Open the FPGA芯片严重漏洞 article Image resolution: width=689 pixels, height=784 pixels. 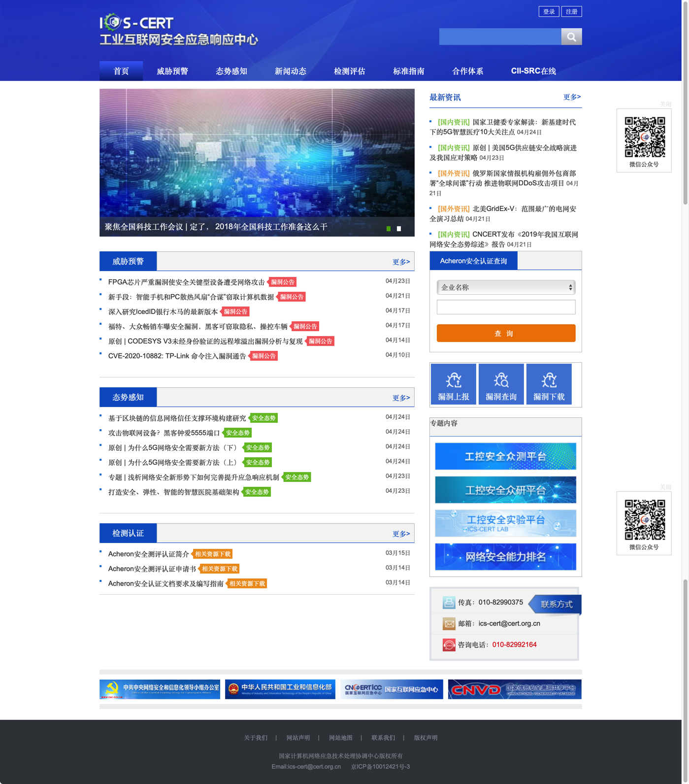(x=186, y=282)
